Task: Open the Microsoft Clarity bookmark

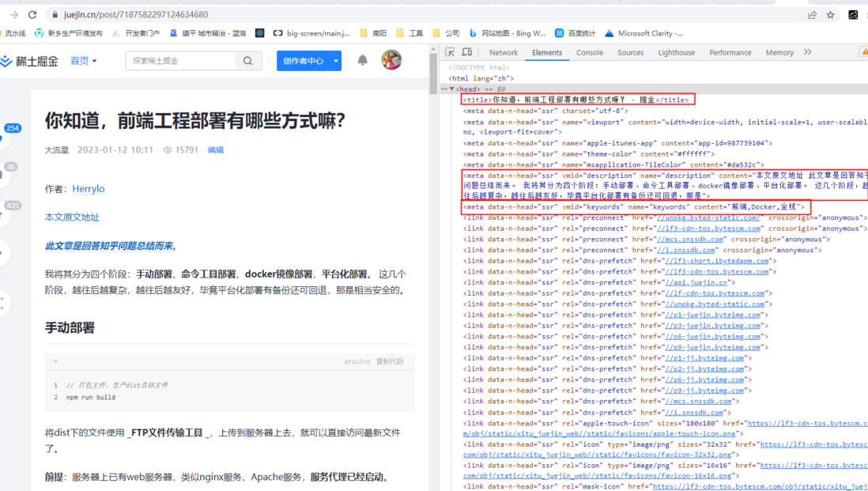Action: point(643,33)
